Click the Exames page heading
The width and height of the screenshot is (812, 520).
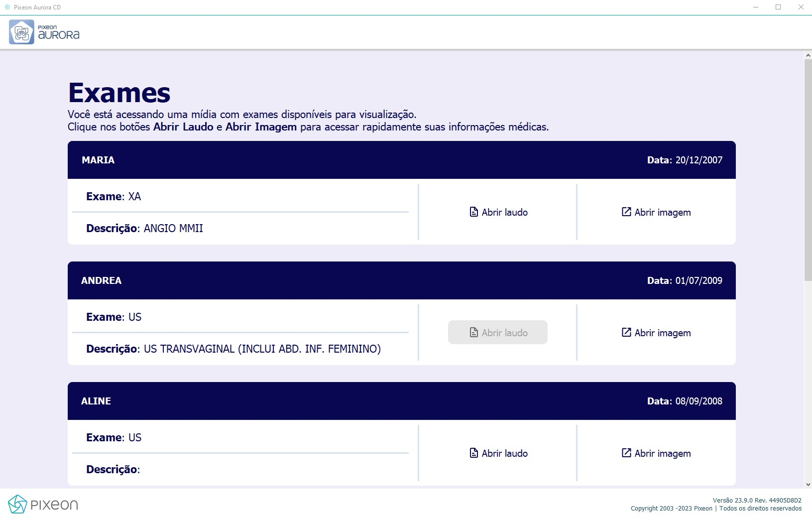click(x=119, y=93)
